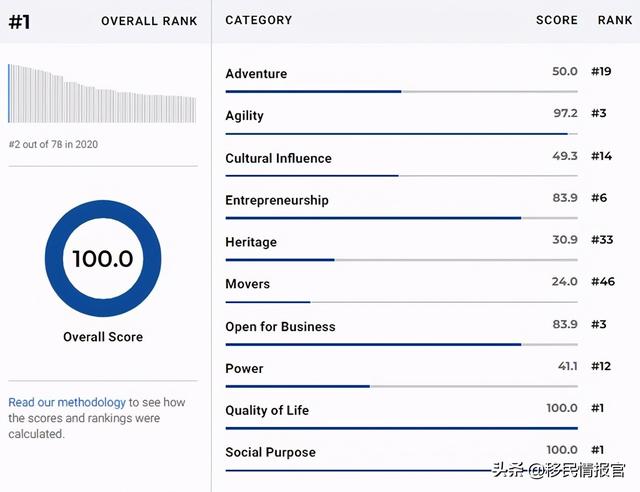Open the Movers category
Screen dimensions: 640x492
point(247,284)
